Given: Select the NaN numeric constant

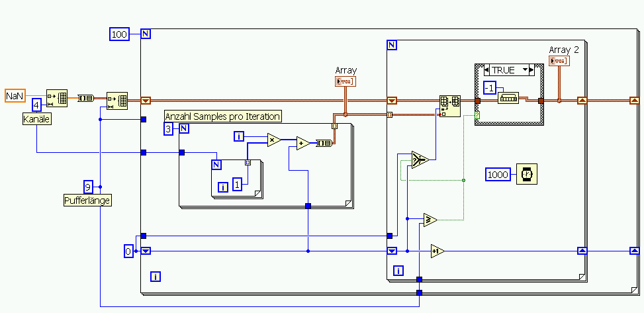Looking at the screenshot, I should tap(15, 95).
